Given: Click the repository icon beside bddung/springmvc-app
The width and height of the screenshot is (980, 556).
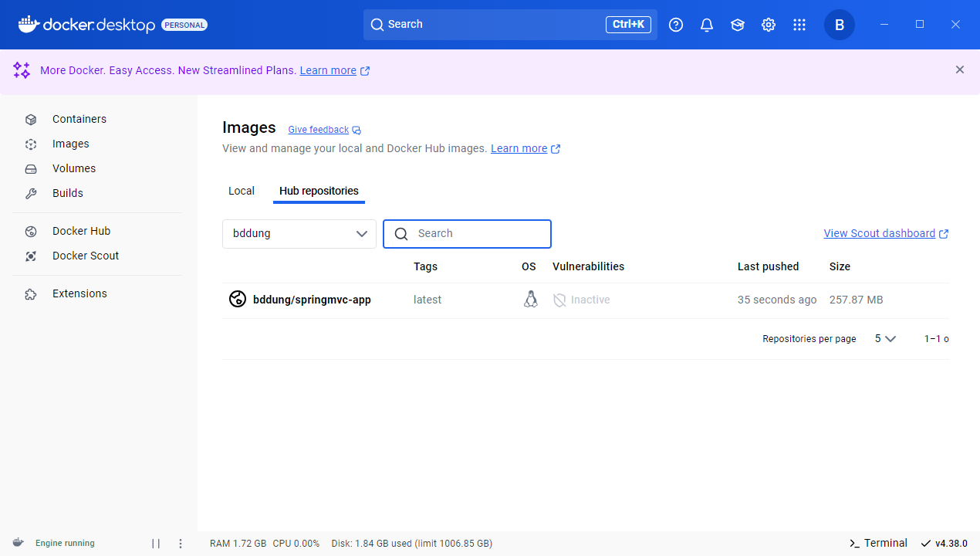Looking at the screenshot, I should [x=238, y=300].
